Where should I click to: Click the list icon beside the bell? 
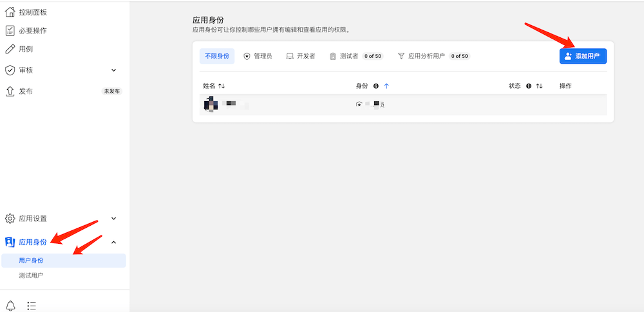click(32, 306)
